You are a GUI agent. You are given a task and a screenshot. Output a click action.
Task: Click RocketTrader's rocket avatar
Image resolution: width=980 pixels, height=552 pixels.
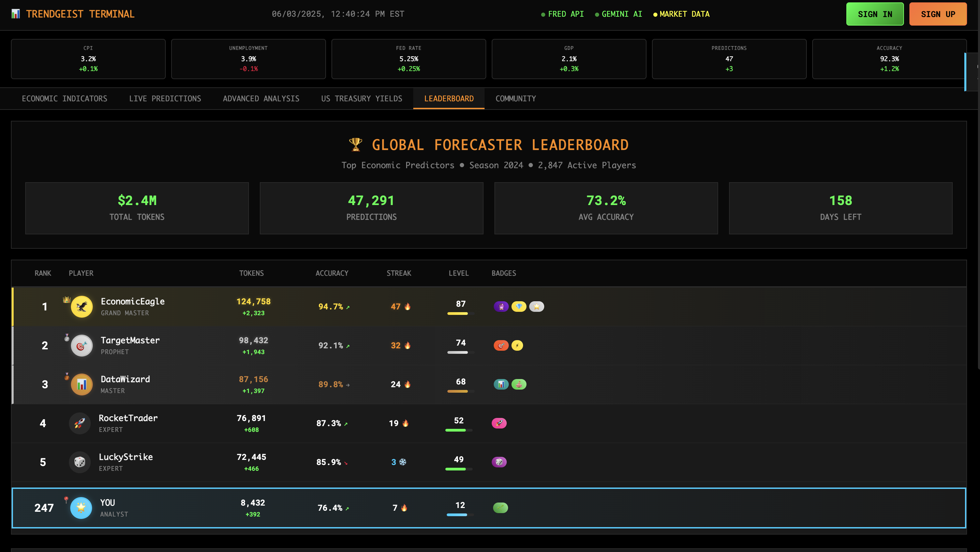pyautogui.click(x=79, y=423)
